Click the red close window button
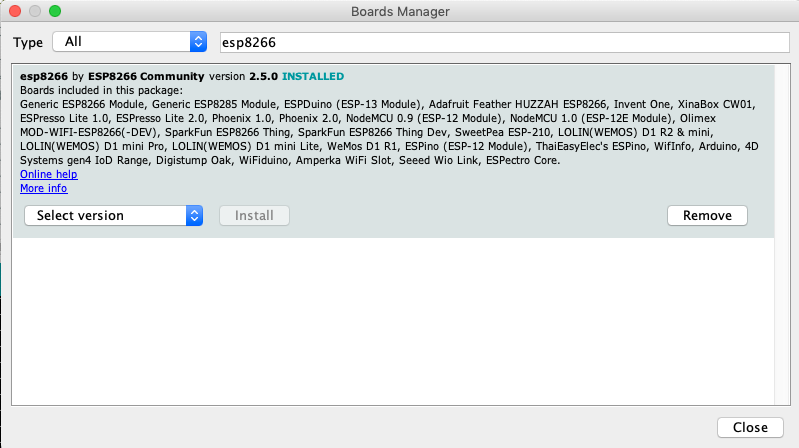 (14, 11)
